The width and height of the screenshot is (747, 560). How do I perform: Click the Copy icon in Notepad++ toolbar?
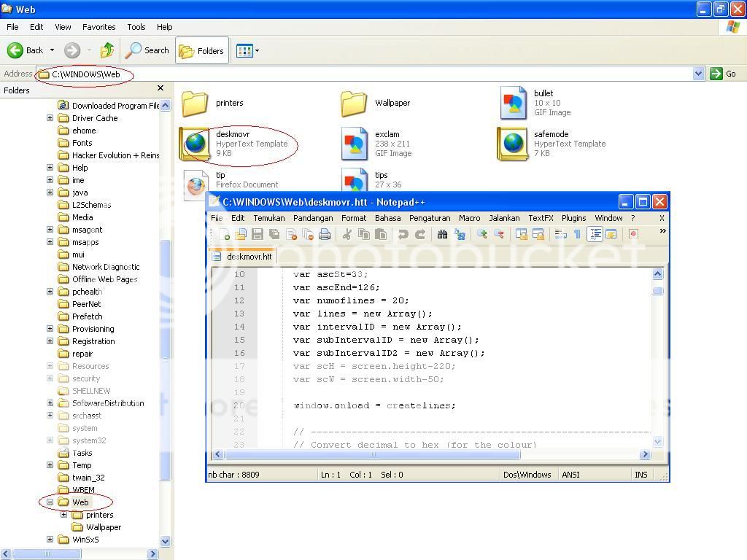tap(364, 234)
